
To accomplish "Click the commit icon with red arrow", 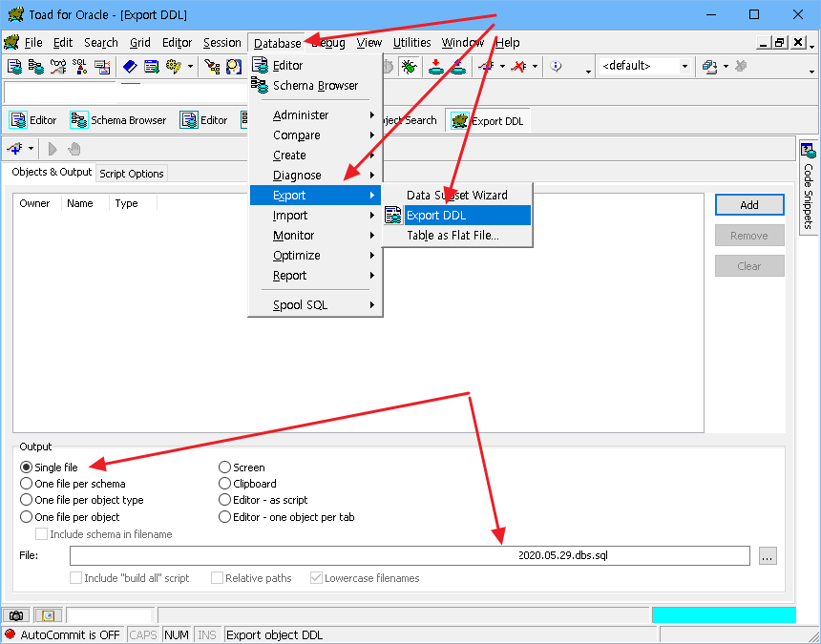I will pyautogui.click(x=435, y=67).
